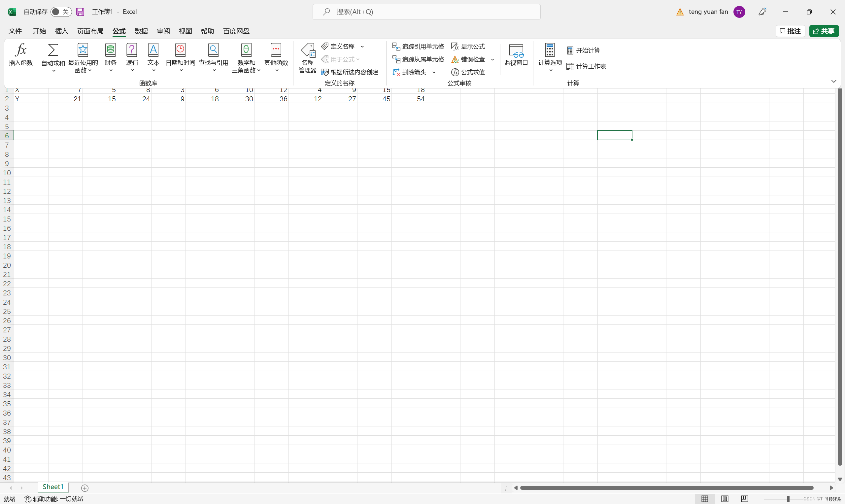Open the Text (文本) functions library
The height and width of the screenshot is (504, 845).
(x=153, y=58)
